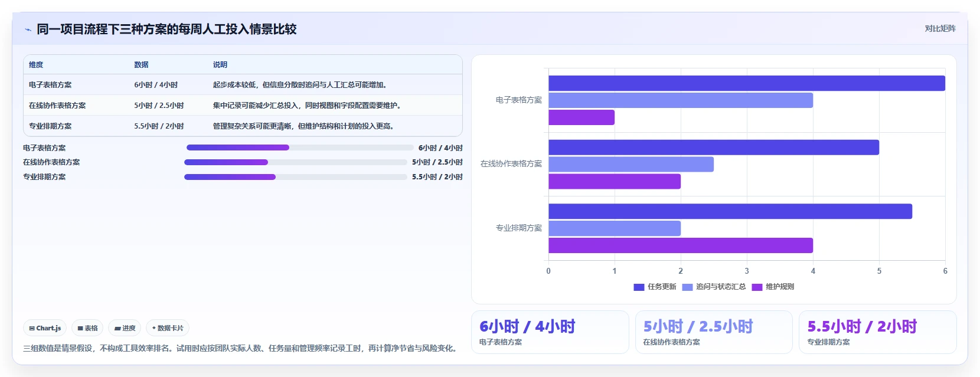Click the x-axis tick label 3

[x=747, y=271]
